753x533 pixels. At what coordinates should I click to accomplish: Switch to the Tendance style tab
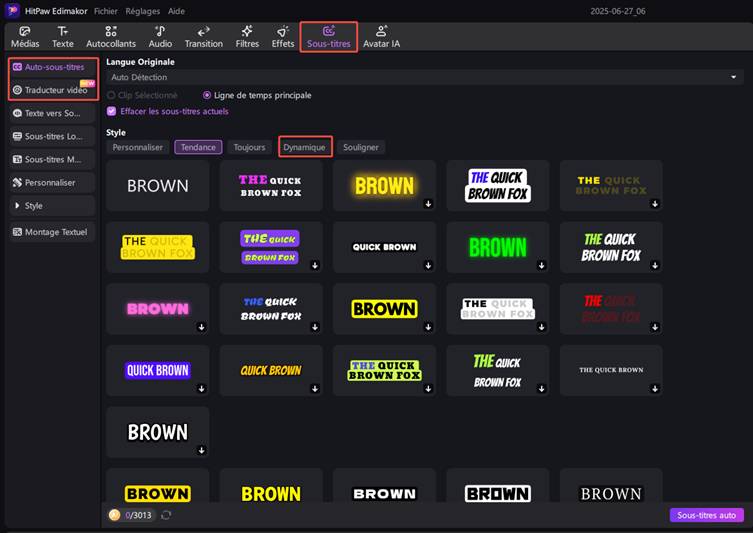click(x=198, y=147)
